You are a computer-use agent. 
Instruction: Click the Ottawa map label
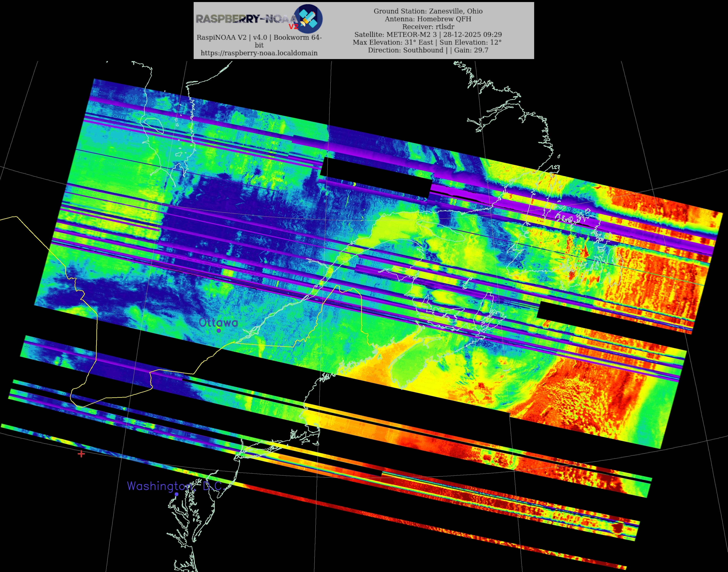pyautogui.click(x=218, y=322)
